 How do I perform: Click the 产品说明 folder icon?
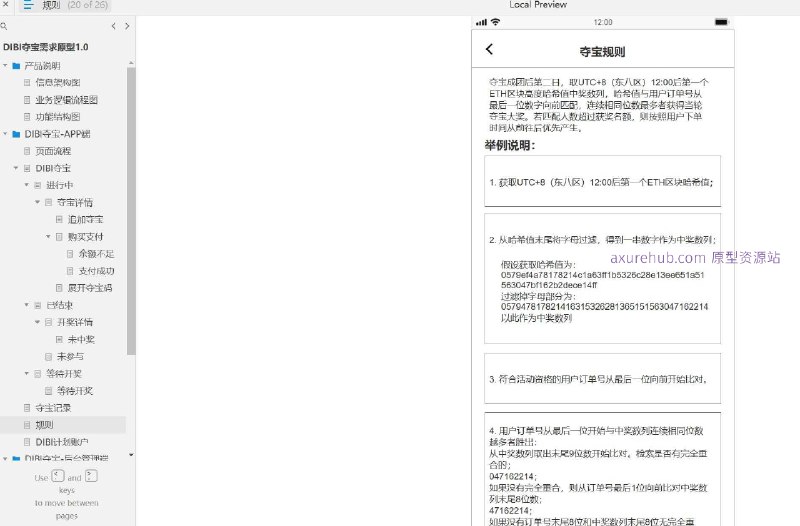point(16,66)
